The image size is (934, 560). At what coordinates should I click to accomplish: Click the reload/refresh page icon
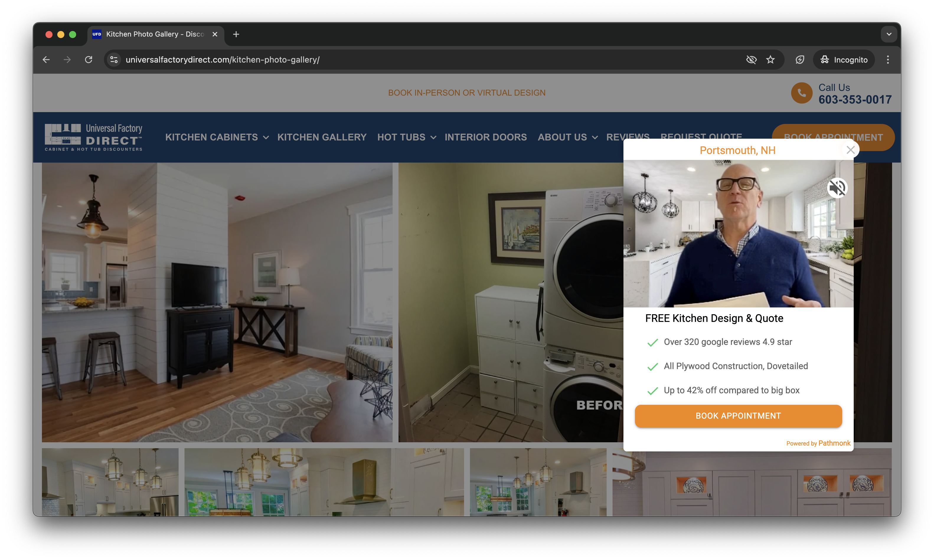point(89,60)
